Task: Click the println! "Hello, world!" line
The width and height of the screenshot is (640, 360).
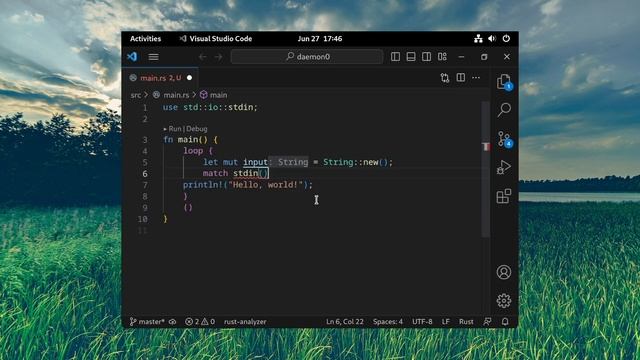Action: (248, 185)
